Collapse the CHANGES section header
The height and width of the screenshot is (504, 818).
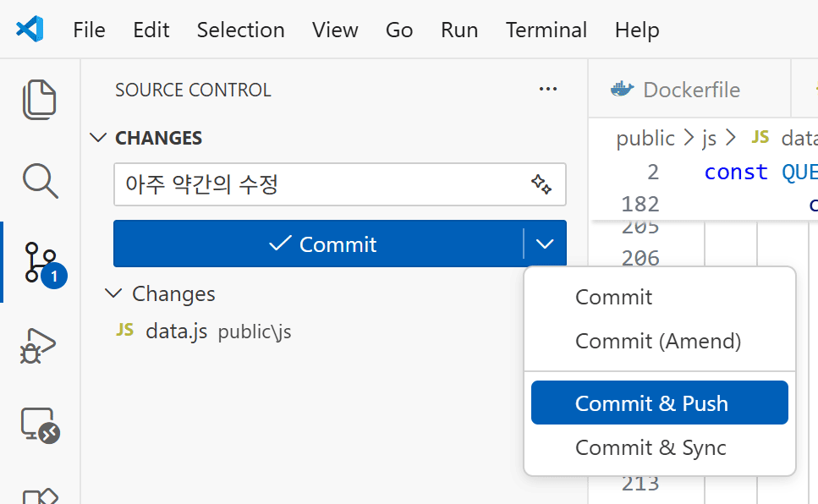[x=99, y=138]
